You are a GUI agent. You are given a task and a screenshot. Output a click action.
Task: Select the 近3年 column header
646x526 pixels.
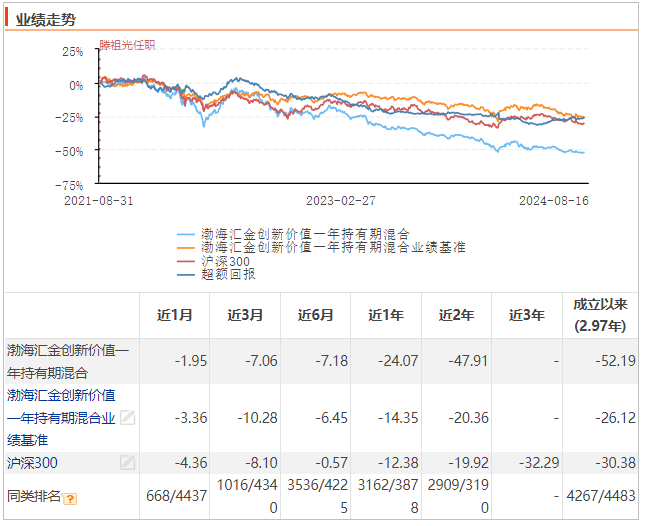pyautogui.click(x=527, y=315)
